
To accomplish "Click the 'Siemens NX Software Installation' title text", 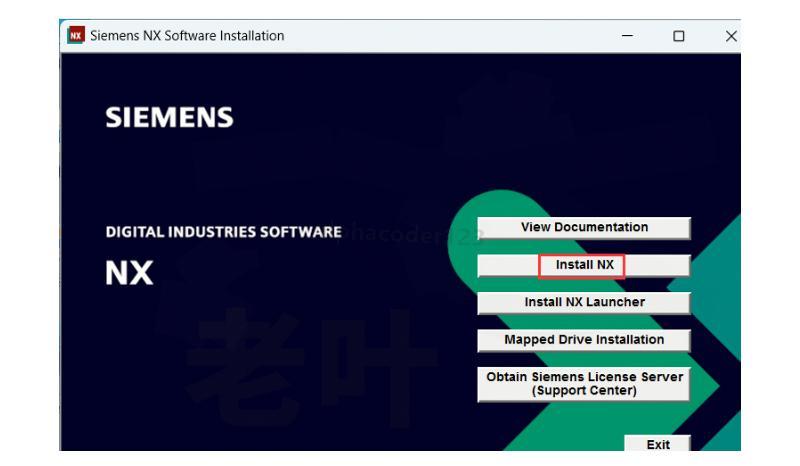I will 187,36.
